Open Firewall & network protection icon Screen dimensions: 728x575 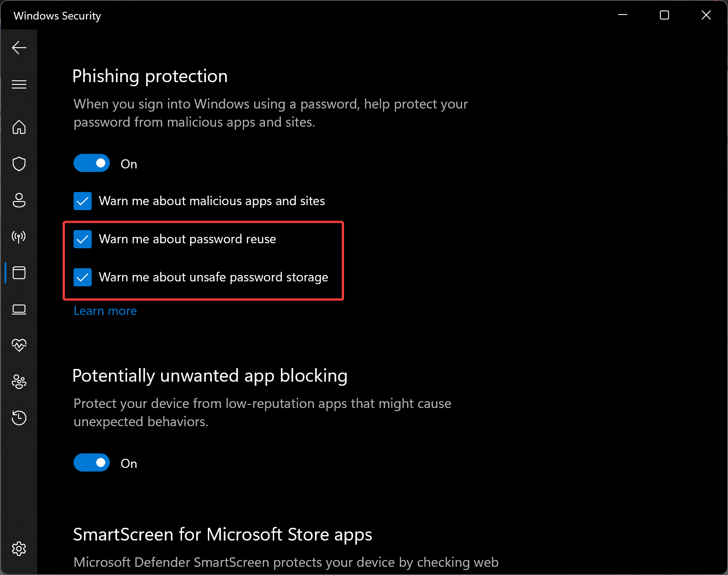19,236
